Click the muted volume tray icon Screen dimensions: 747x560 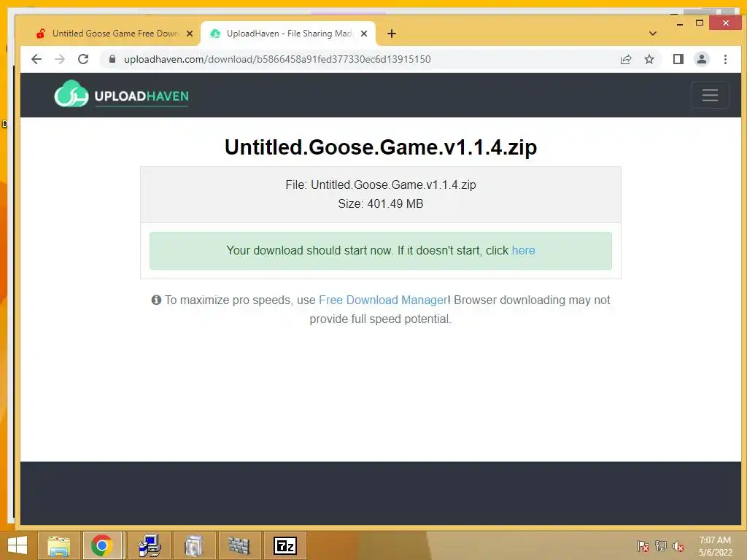[678, 545]
